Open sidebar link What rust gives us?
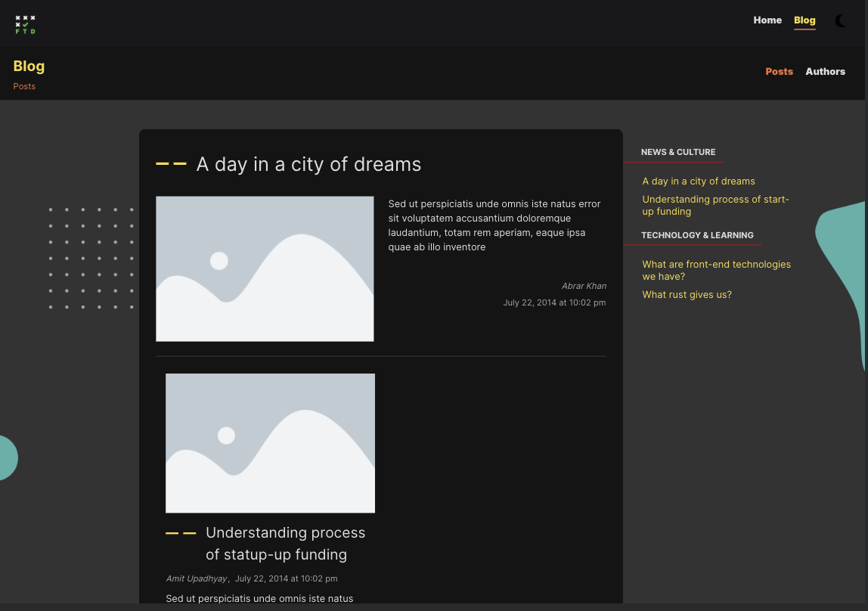 [x=687, y=294]
